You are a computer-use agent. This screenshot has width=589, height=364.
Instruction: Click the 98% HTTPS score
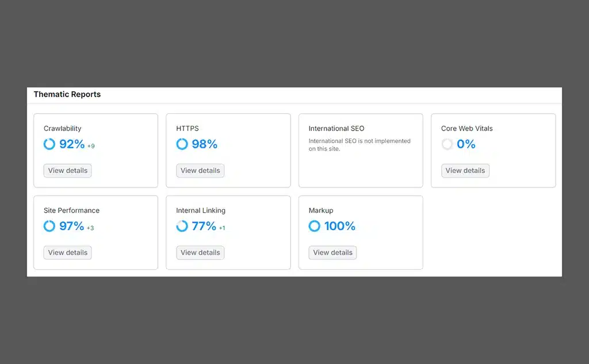point(205,144)
